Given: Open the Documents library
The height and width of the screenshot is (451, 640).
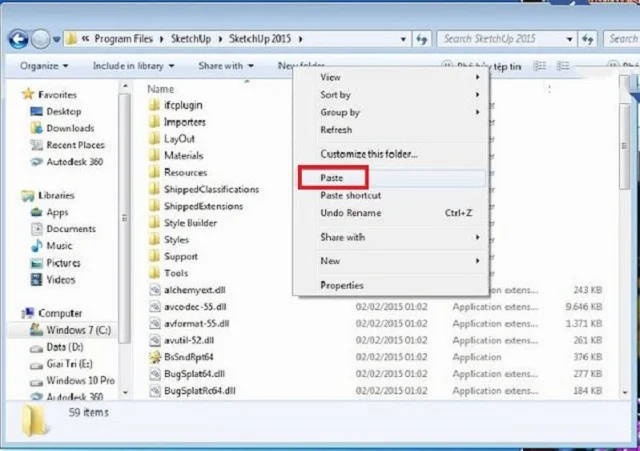Looking at the screenshot, I should pyautogui.click(x=71, y=229).
